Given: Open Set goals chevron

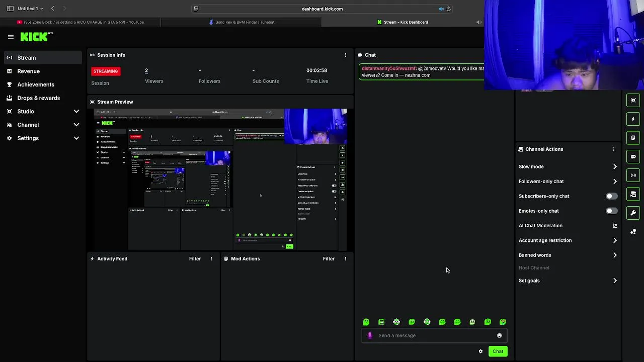Looking at the screenshot, I should 615,281.
